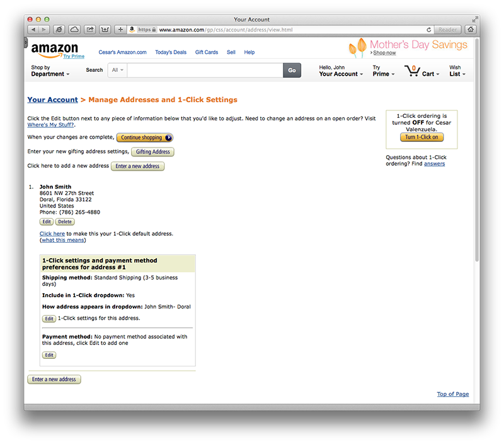The height and width of the screenshot is (444, 504).
Task: Open the Gift Cards navigation link
Action: (x=207, y=52)
